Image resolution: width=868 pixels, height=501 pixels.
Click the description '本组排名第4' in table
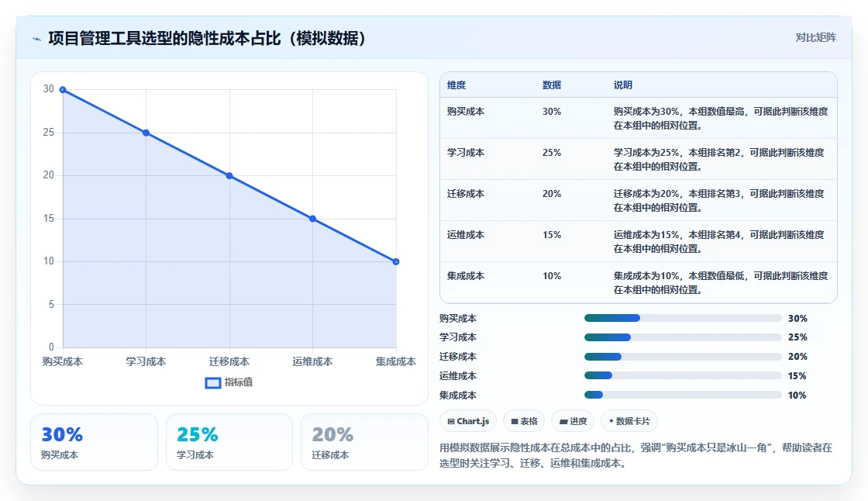715,234
